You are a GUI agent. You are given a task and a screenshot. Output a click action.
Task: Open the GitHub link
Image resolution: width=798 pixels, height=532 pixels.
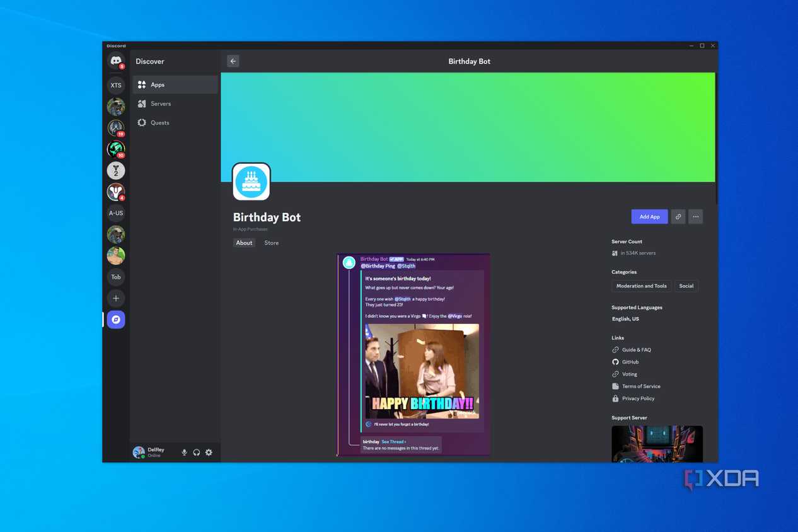[x=625, y=362]
